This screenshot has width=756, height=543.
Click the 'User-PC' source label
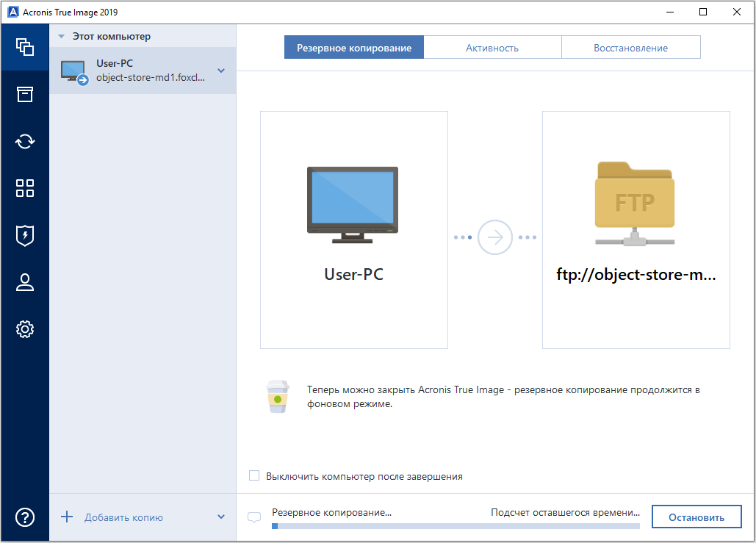[x=354, y=274]
